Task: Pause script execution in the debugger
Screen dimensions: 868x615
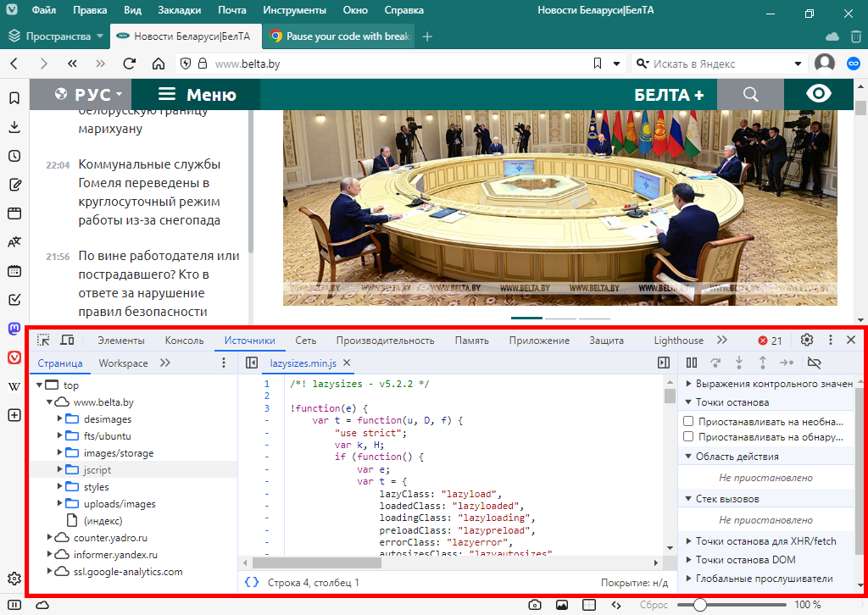Action: (x=692, y=363)
